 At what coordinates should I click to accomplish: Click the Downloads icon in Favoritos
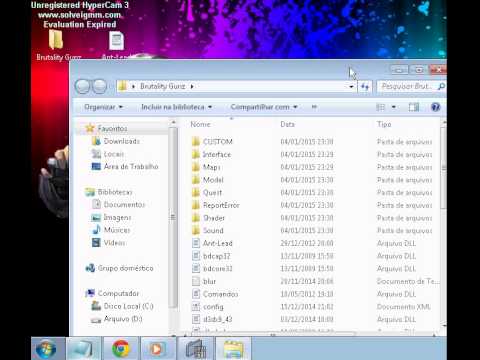pyautogui.click(x=96, y=141)
